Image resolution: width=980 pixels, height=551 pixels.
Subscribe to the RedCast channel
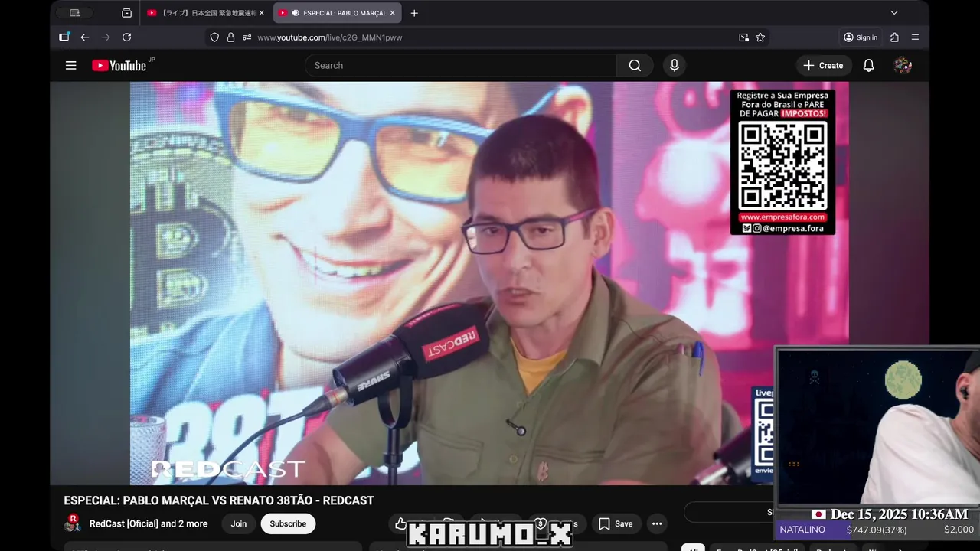click(x=288, y=523)
